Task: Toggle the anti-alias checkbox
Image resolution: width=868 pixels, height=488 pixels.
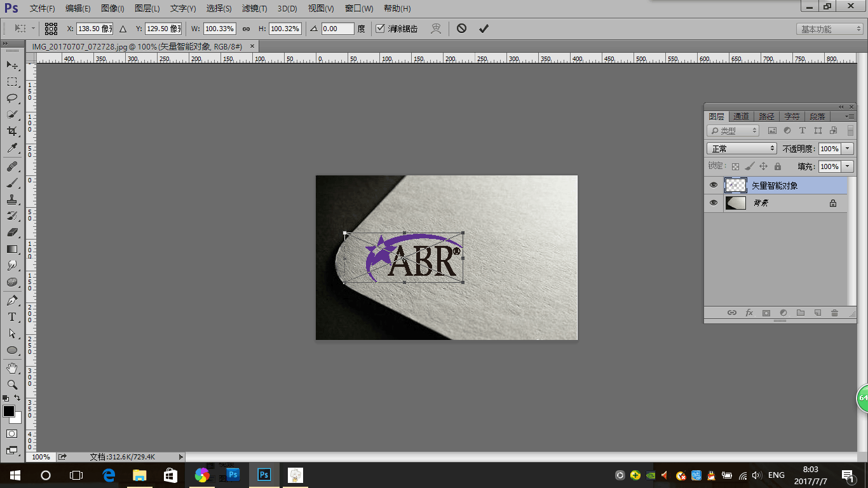Action: [x=380, y=29]
